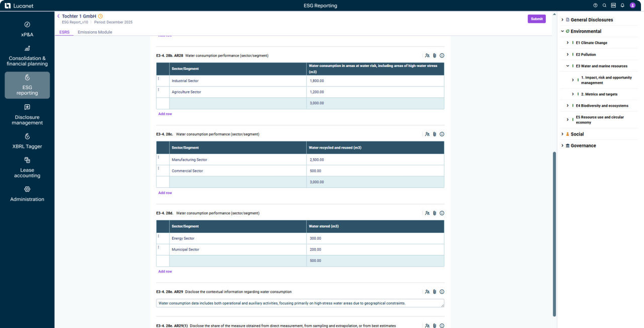Image resolution: width=644 pixels, height=328 pixels.
Task: Click the Submit button
Action: pyautogui.click(x=536, y=19)
